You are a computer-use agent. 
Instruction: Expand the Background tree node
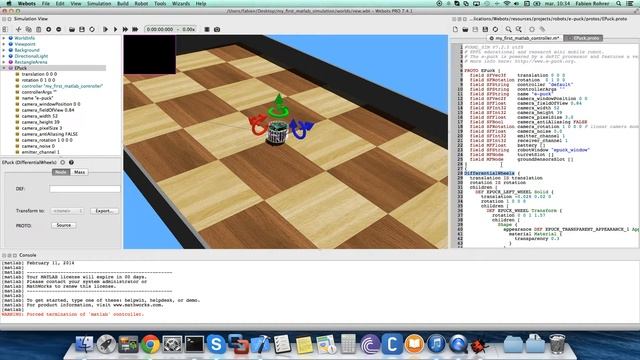[x=4, y=50]
